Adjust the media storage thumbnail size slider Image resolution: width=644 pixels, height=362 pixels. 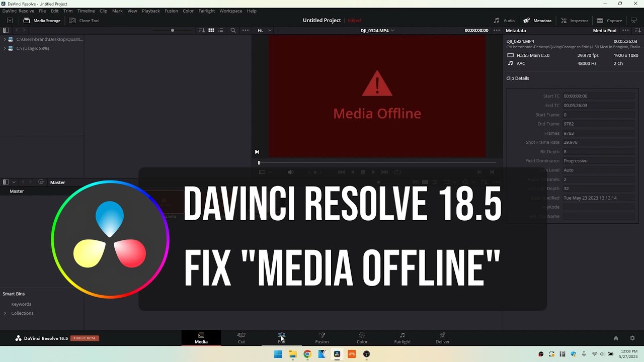[173, 30]
